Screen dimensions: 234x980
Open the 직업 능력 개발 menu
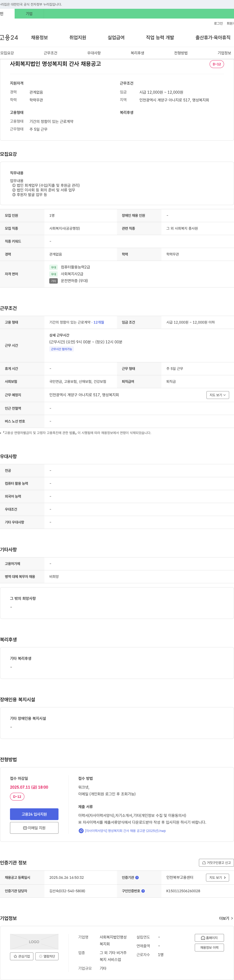click(x=160, y=37)
